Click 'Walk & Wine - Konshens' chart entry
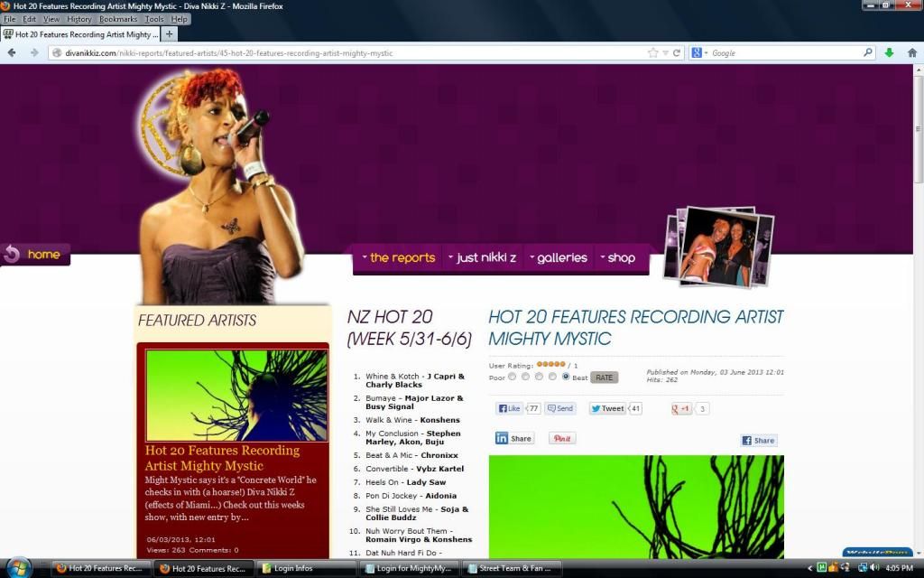The image size is (924, 578). [x=412, y=420]
